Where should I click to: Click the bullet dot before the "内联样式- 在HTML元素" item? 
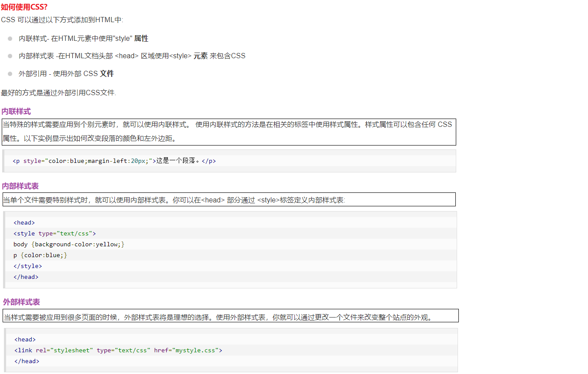click(10, 39)
